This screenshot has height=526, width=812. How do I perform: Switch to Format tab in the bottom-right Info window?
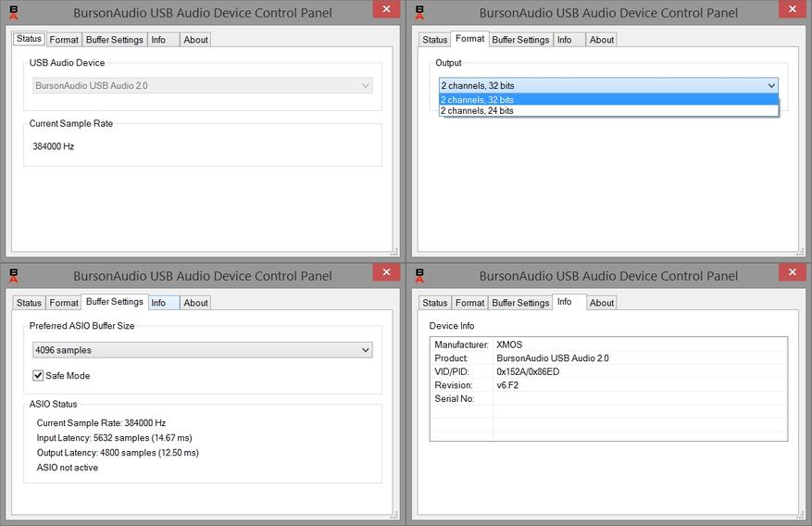pos(469,303)
